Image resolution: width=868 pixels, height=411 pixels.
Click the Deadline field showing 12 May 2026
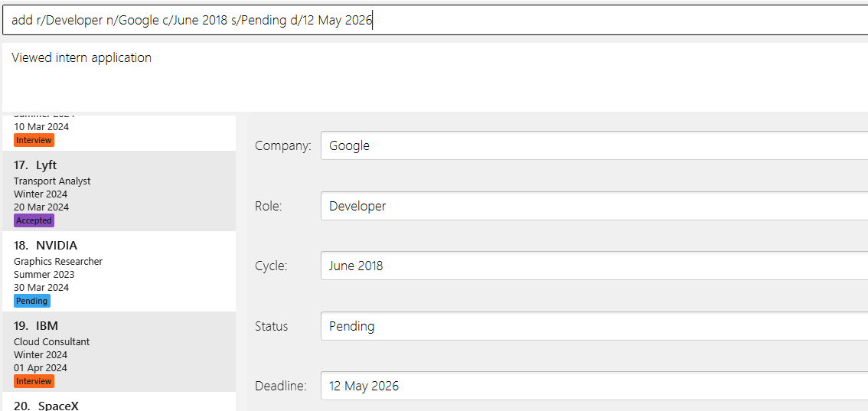point(594,386)
